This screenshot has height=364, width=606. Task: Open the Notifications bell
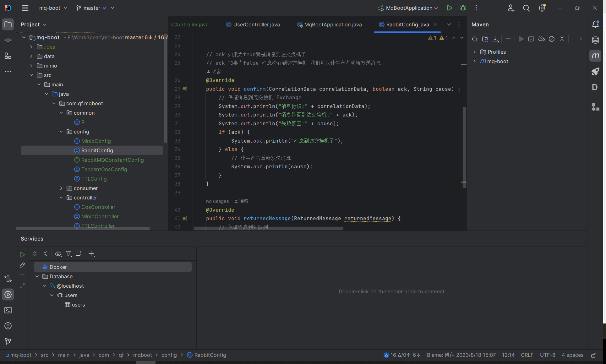pos(595,24)
